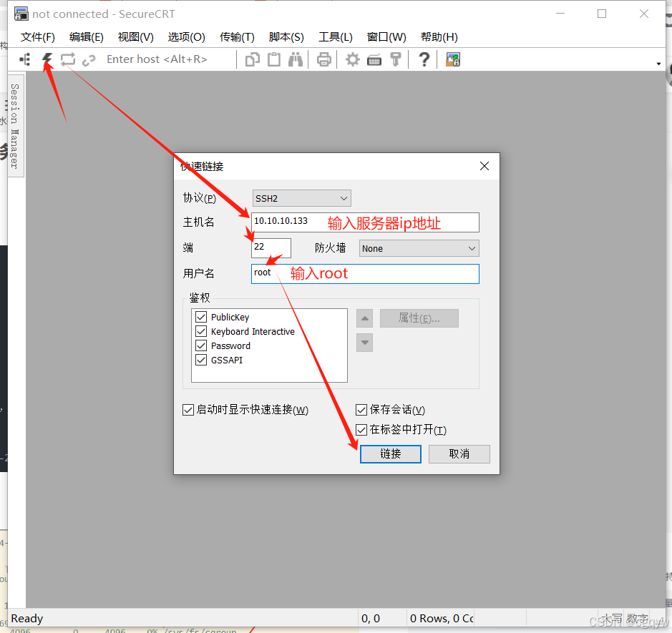Open the Session Manager side tab
Screen dimensions: 672x633
(16, 125)
